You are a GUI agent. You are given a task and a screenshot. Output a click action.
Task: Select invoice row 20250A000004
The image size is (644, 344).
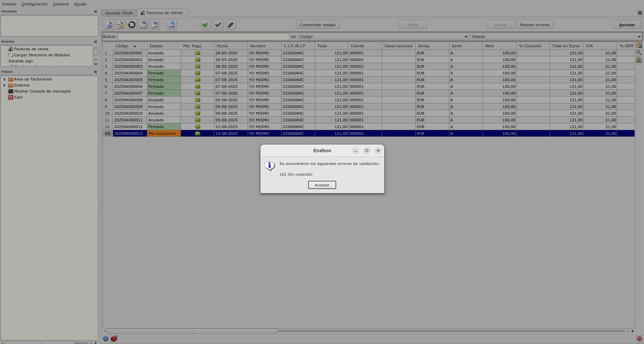373,73
